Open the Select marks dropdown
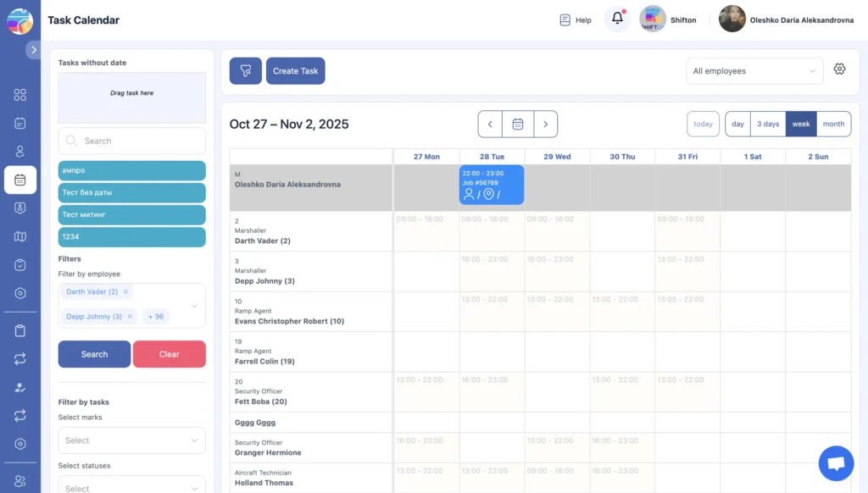Image resolution: width=868 pixels, height=493 pixels. (131, 440)
